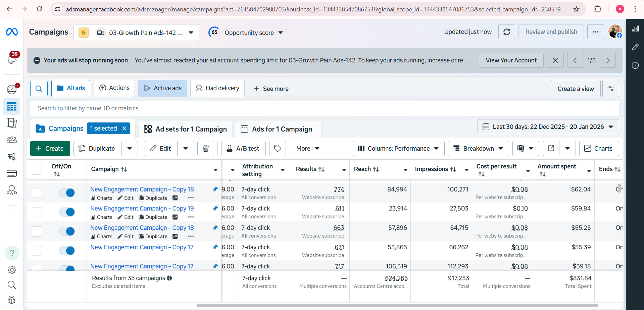644x310 pixels.
Task: Open the view settings sliders icon
Action: point(610,89)
